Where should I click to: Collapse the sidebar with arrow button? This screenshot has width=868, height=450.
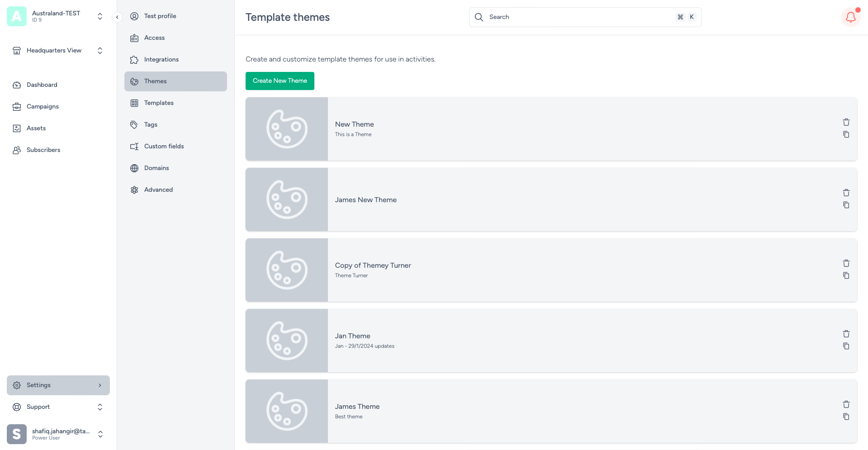117,17
